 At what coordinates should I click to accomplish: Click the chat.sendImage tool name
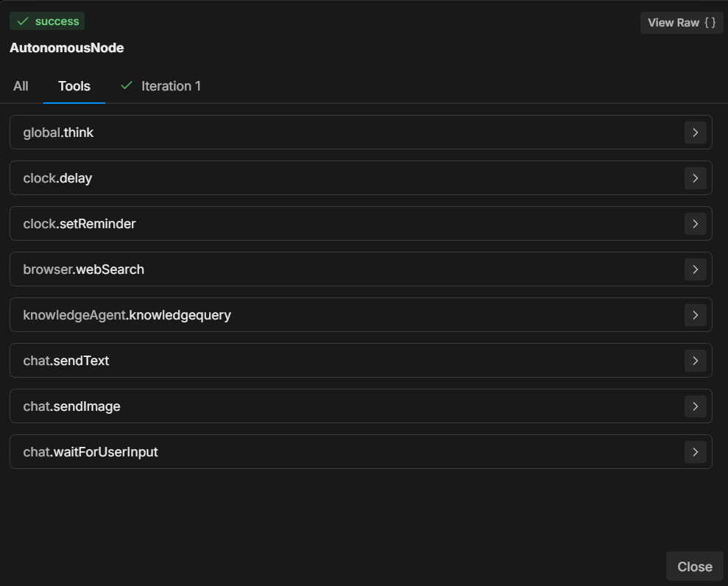(x=72, y=407)
